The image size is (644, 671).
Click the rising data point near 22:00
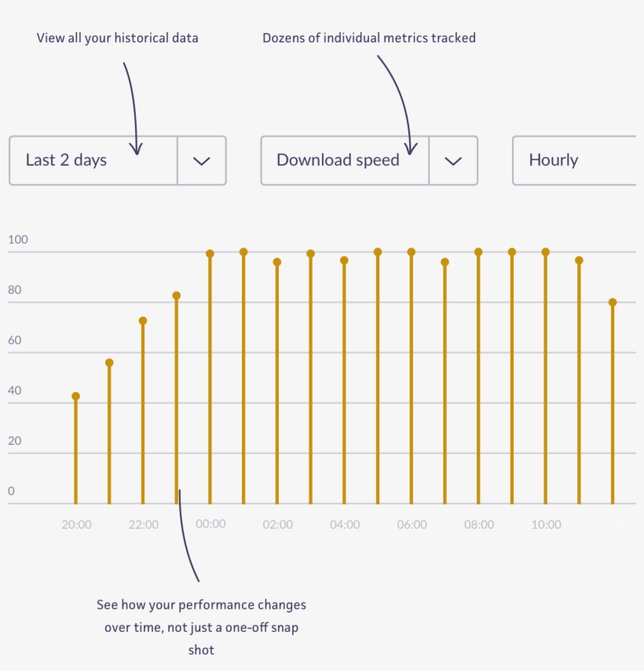click(143, 320)
